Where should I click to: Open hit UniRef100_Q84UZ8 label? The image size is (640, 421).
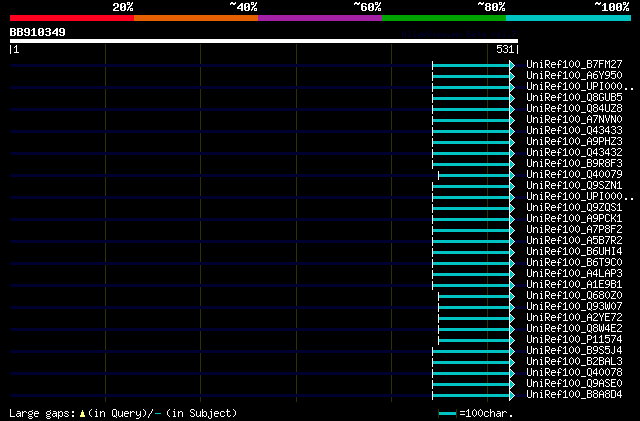[x=574, y=108]
